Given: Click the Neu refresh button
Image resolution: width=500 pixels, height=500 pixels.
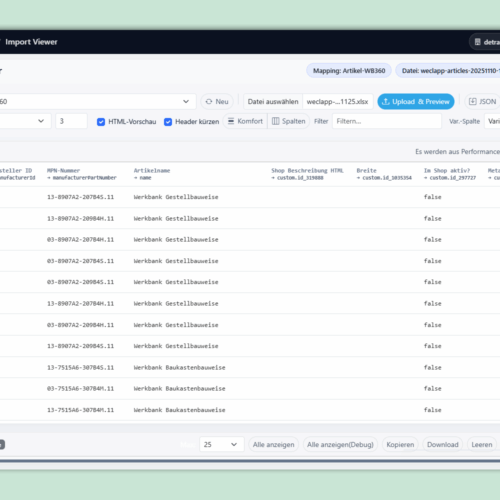Looking at the screenshot, I should coord(217,102).
